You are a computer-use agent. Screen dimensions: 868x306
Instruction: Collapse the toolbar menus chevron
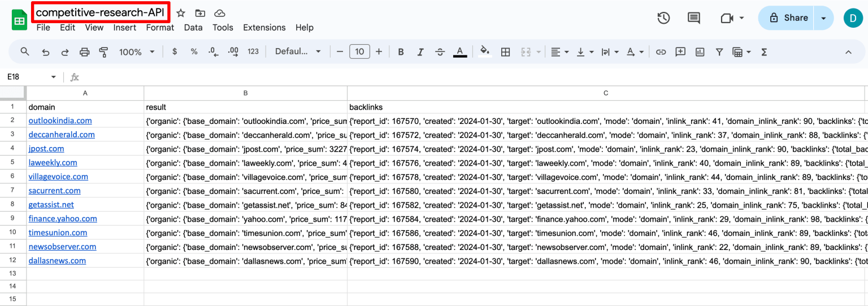[x=848, y=52]
